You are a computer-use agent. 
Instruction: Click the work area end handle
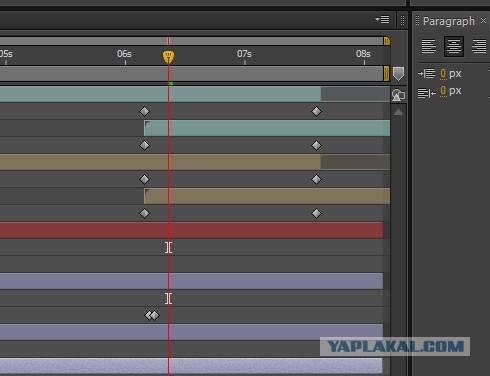click(386, 74)
